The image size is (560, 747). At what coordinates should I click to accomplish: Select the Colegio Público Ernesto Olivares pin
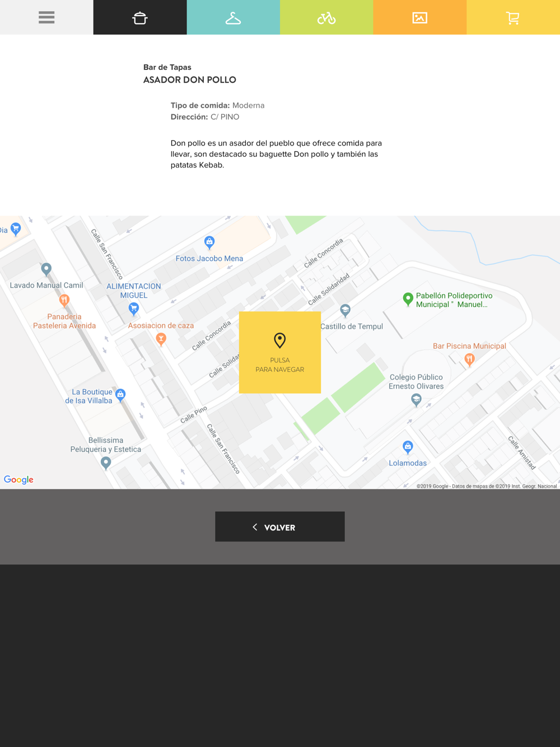416,400
